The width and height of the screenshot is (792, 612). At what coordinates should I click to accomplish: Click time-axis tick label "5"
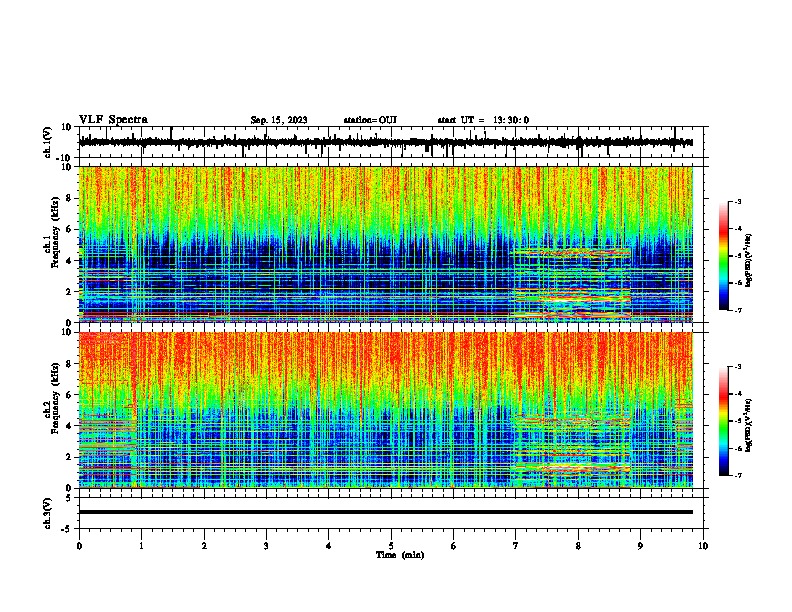391,546
